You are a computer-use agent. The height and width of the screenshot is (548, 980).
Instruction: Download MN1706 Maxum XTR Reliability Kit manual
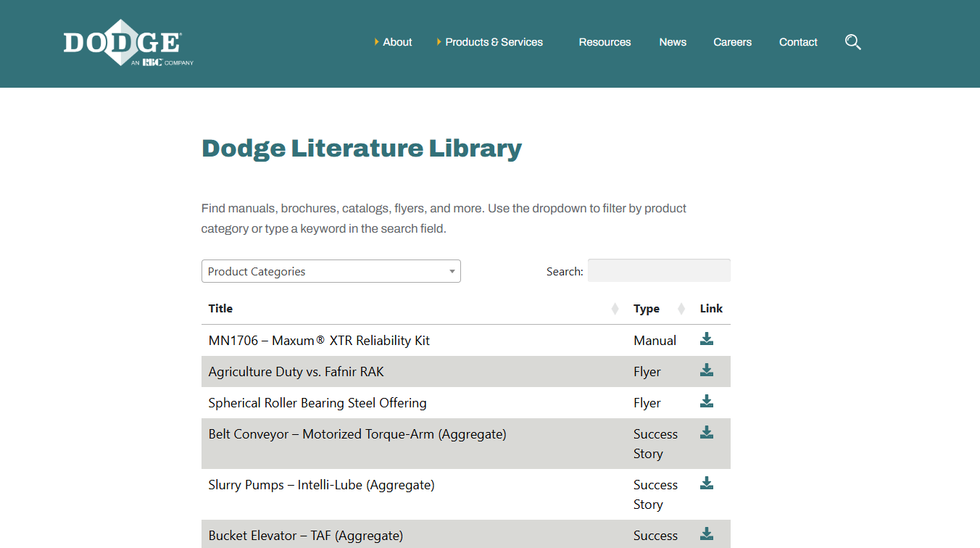click(x=707, y=339)
